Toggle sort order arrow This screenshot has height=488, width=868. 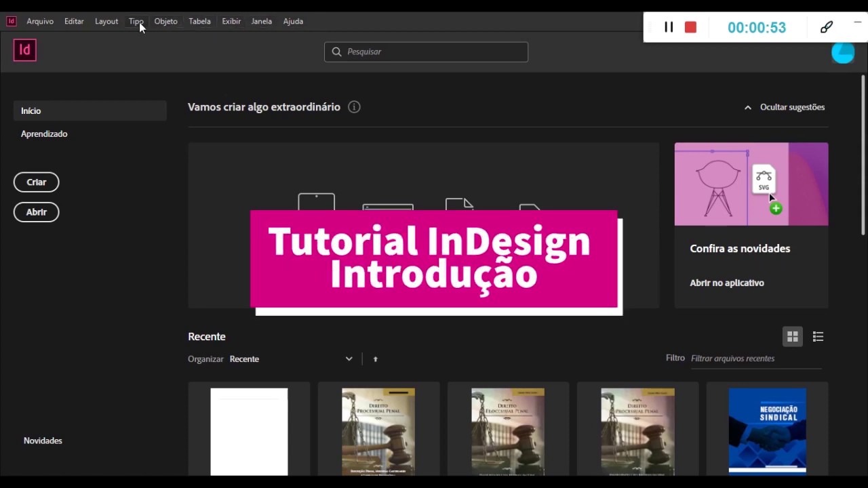tap(375, 359)
